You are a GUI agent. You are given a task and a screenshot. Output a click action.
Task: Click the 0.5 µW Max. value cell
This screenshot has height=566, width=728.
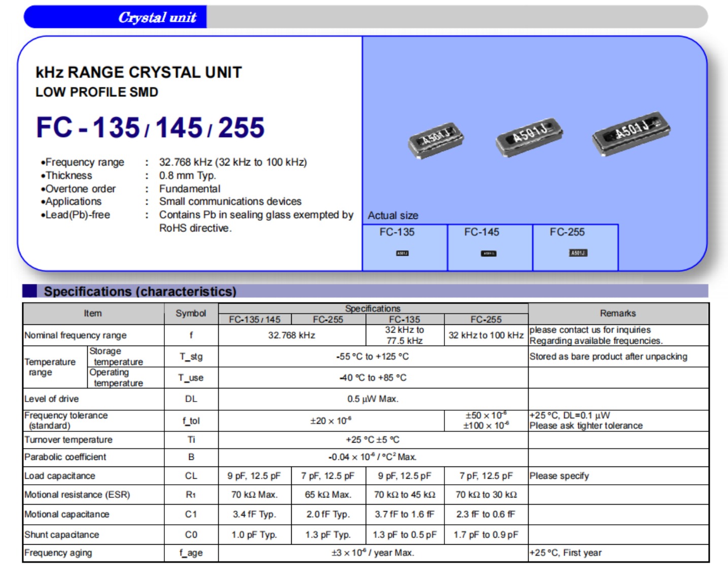point(372,399)
